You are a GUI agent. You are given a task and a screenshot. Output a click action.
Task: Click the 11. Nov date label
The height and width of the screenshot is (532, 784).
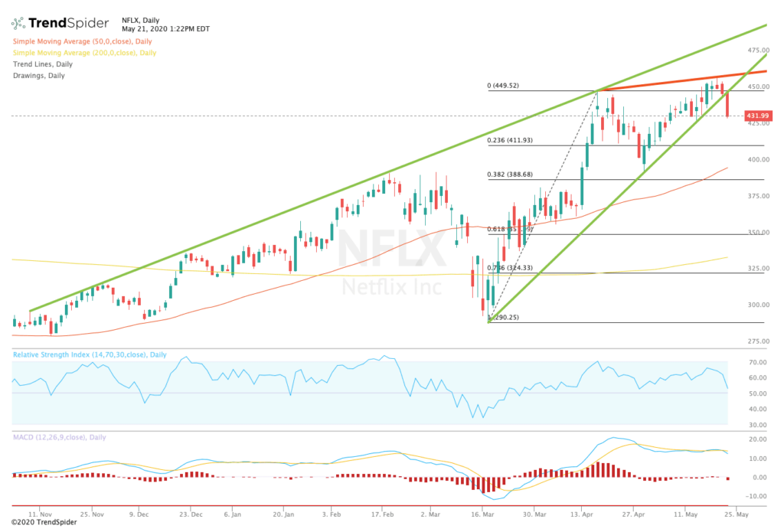coord(40,514)
